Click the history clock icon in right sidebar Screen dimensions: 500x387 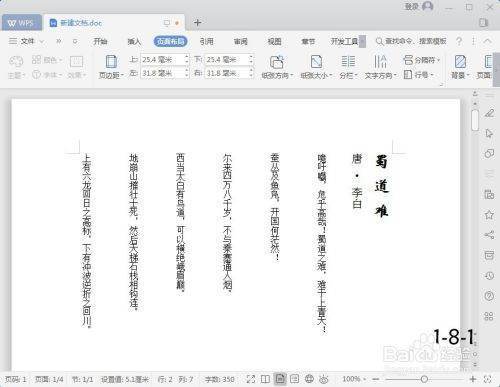click(x=489, y=276)
